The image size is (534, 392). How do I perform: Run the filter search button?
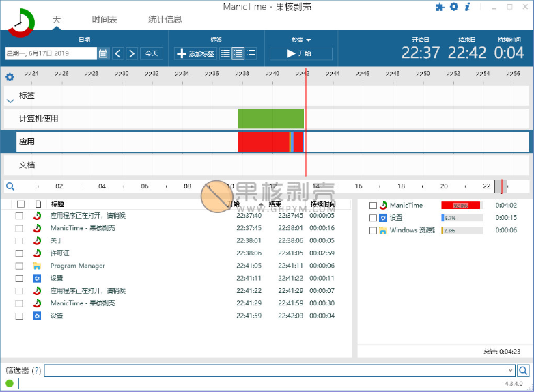click(x=524, y=370)
